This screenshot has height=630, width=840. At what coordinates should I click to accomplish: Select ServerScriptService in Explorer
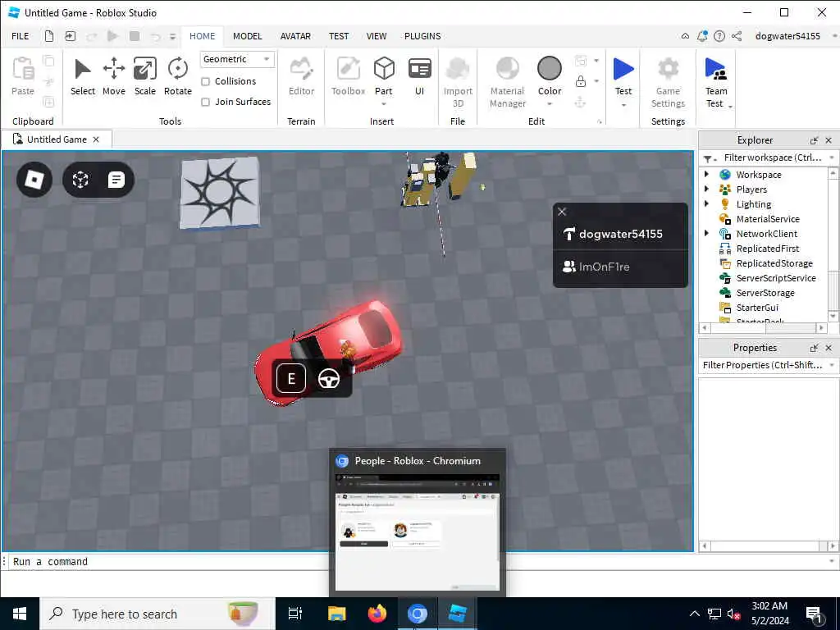(776, 278)
